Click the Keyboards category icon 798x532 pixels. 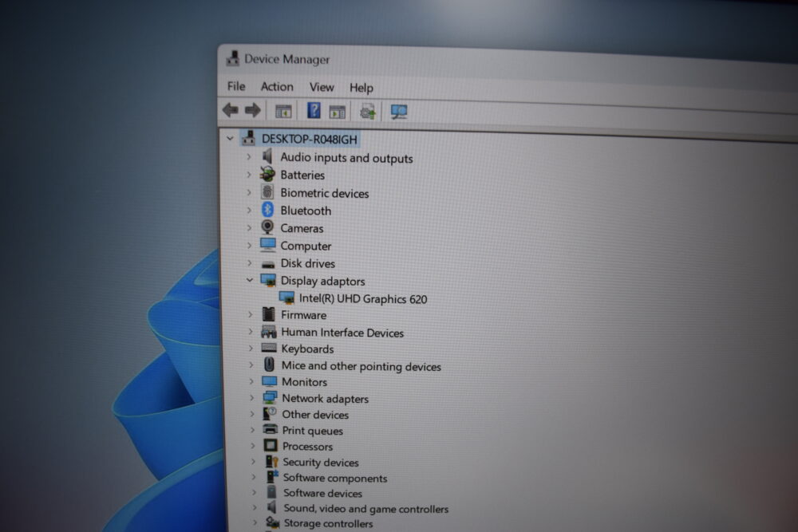[269, 348]
